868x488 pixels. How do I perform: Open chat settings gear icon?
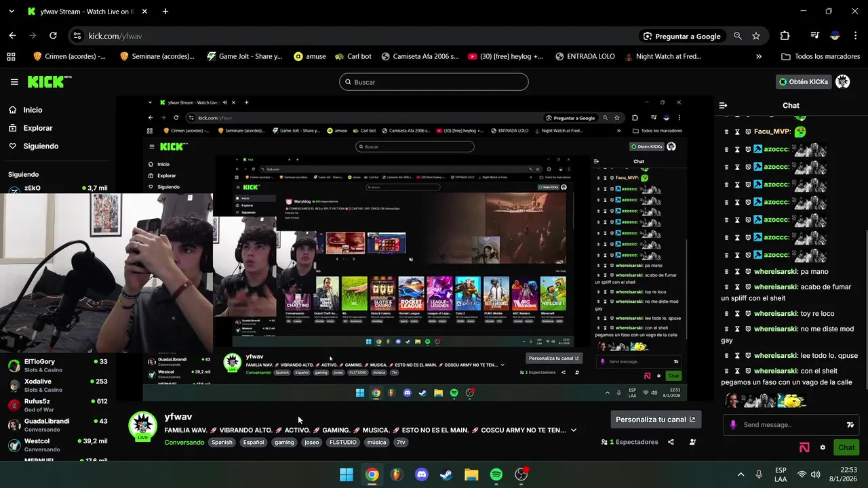tap(823, 447)
